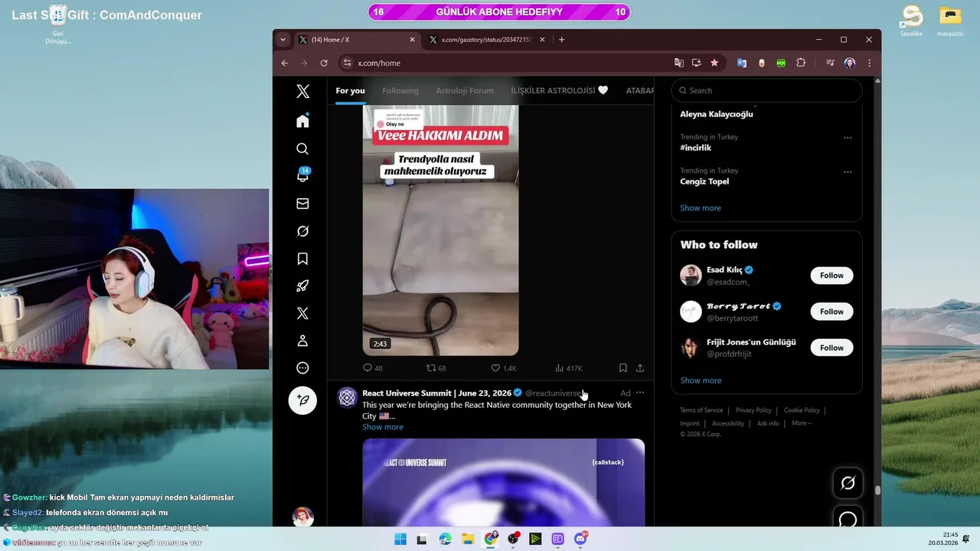Screen dimensions: 980x551
Task: Open Chrome three-dot menu
Action: pos(869,63)
